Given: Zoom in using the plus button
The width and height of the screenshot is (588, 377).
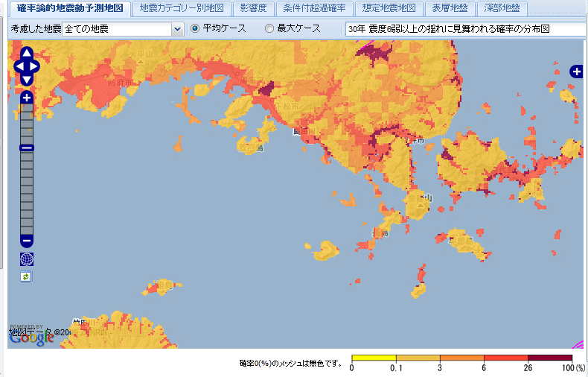Looking at the screenshot, I should click(27, 98).
